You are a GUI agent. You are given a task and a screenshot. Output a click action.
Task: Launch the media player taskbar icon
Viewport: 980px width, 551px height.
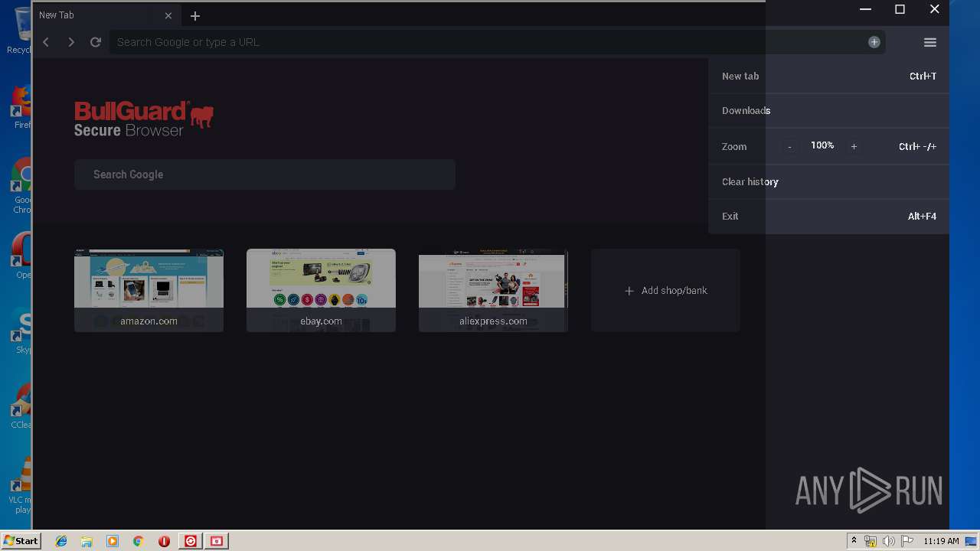(x=113, y=541)
